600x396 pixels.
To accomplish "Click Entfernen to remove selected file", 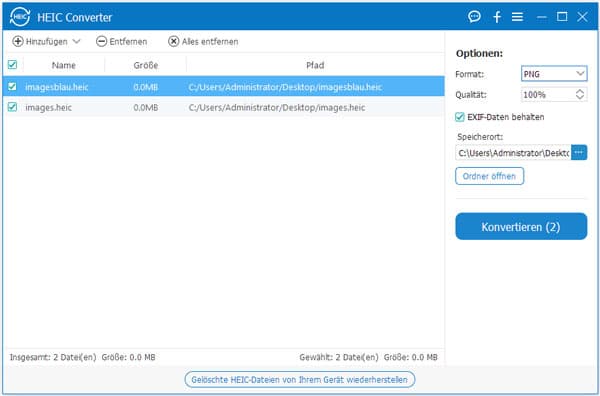I will coord(121,41).
